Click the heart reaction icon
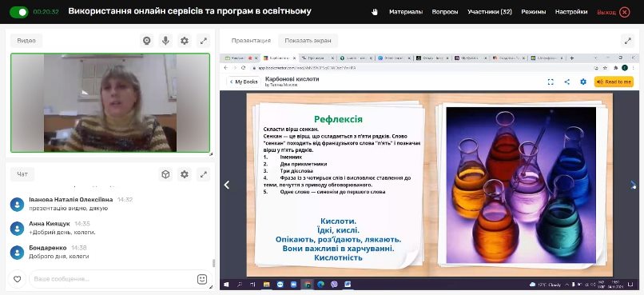The width and height of the screenshot is (644, 295). 18,279
